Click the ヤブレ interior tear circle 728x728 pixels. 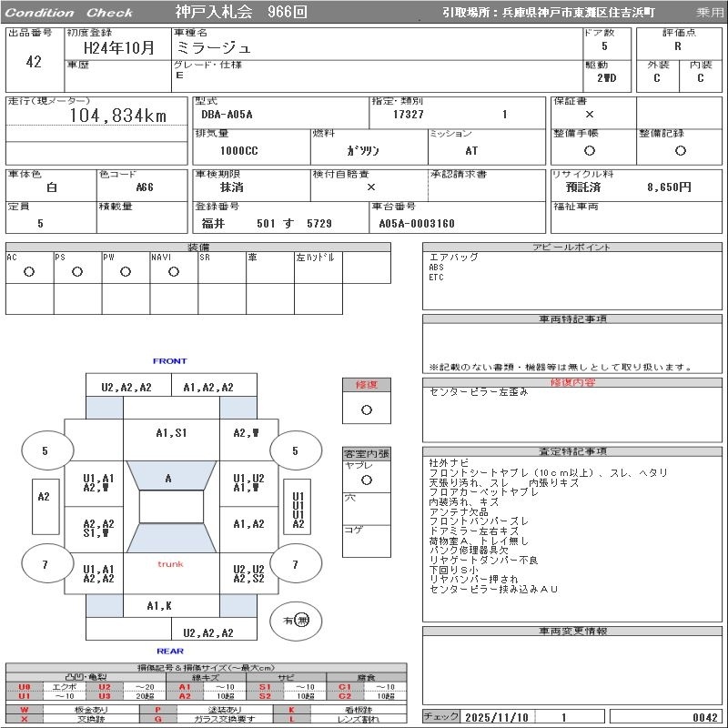pos(367,480)
